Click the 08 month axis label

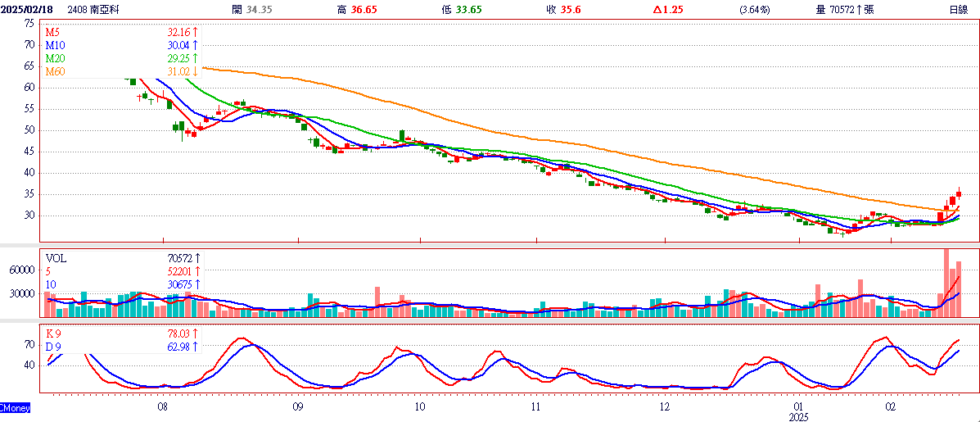[x=162, y=407]
